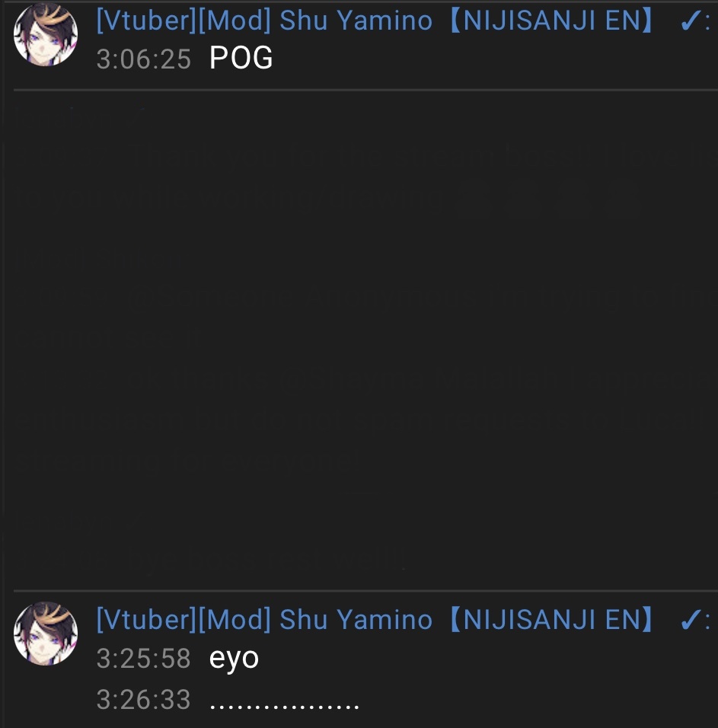The height and width of the screenshot is (728, 718).
Task: Select the POG chat message
Action: pos(241,59)
